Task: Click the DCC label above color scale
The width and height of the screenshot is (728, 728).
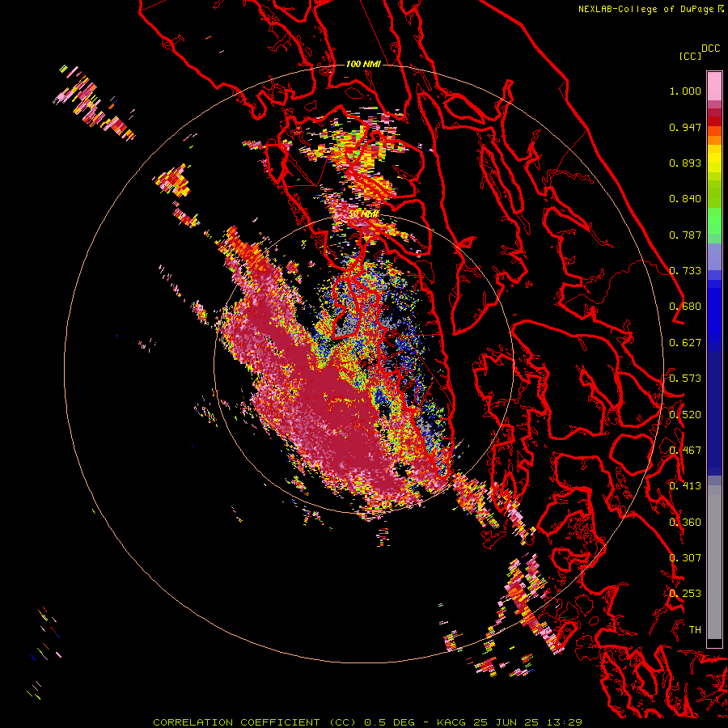Action: pos(710,48)
